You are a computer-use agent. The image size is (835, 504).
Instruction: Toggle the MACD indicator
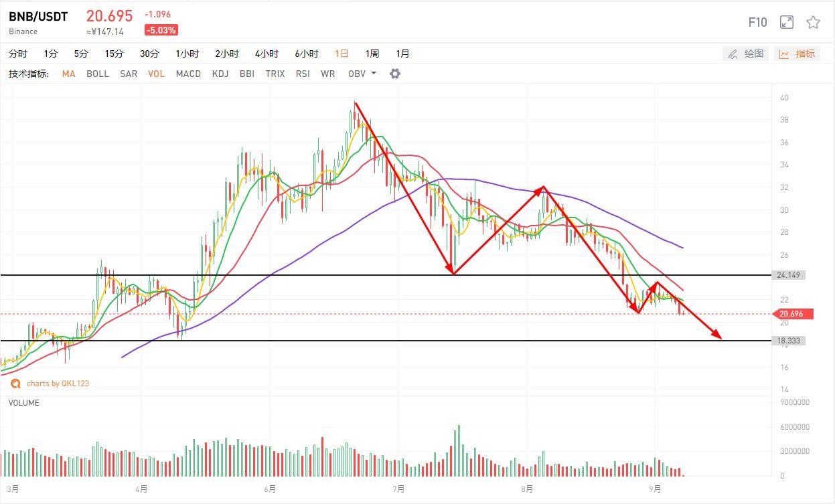tap(188, 74)
